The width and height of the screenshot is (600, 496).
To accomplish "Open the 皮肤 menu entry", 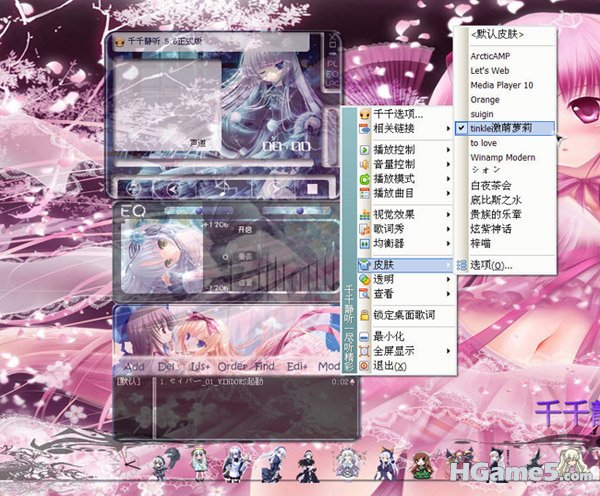I will point(405,265).
